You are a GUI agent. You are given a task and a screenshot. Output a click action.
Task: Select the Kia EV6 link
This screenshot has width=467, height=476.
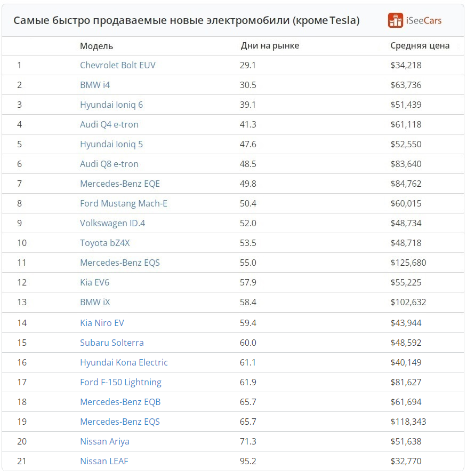click(94, 282)
